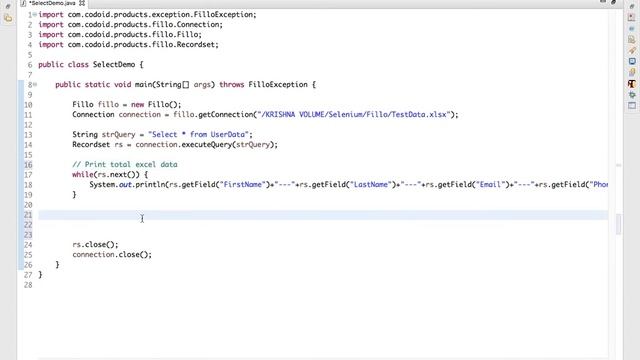The image size is (640, 360).
Task: Click executeQuery on line 14
Action: (x=206, y=144)
